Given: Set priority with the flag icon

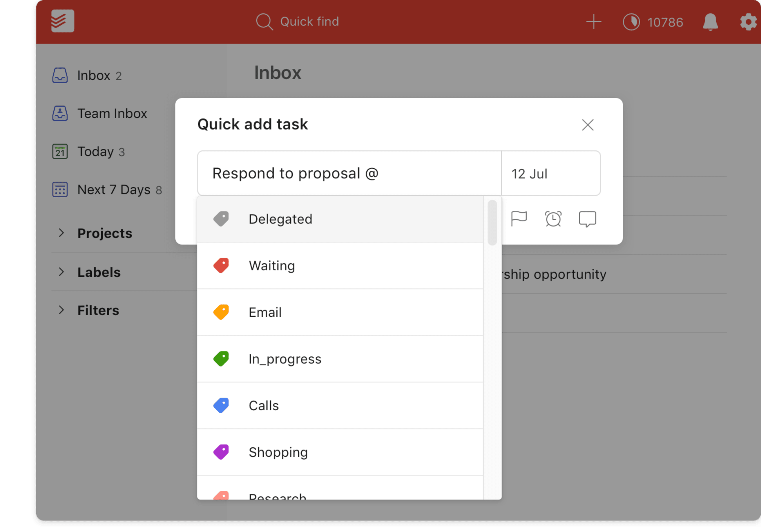Looking at the screenshot, I should click(x=519, y=219).
